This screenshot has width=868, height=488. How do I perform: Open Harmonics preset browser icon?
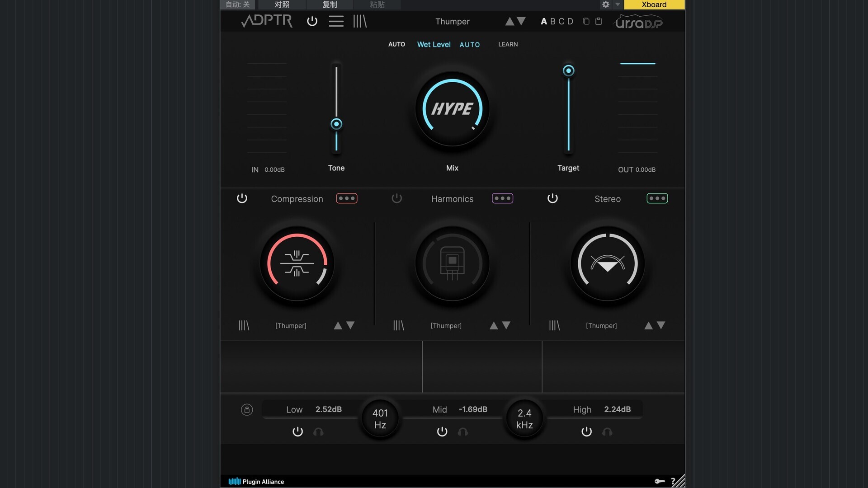coord(398,325)
